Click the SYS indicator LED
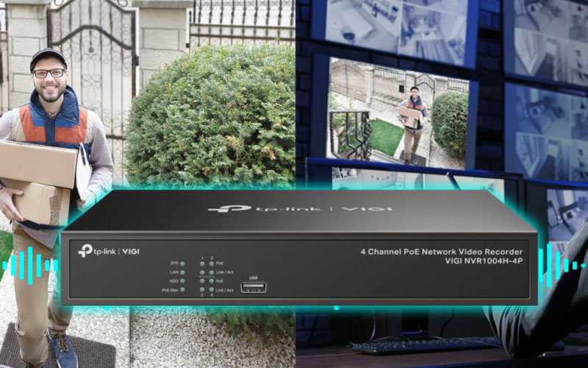 (182, 264)
